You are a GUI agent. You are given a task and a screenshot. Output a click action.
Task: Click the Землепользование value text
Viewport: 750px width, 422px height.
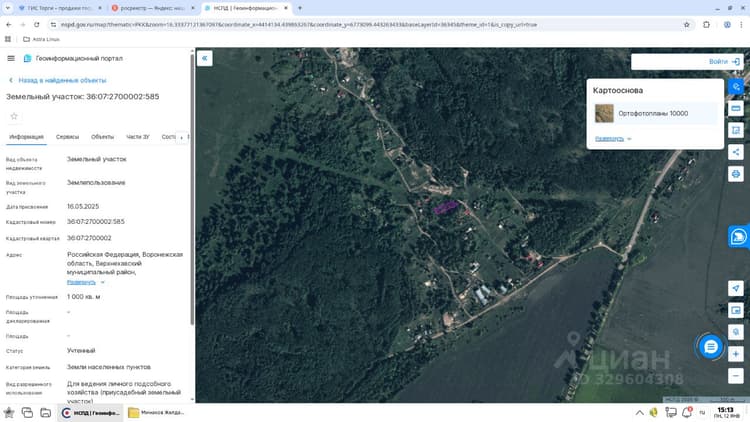[96, 182]
